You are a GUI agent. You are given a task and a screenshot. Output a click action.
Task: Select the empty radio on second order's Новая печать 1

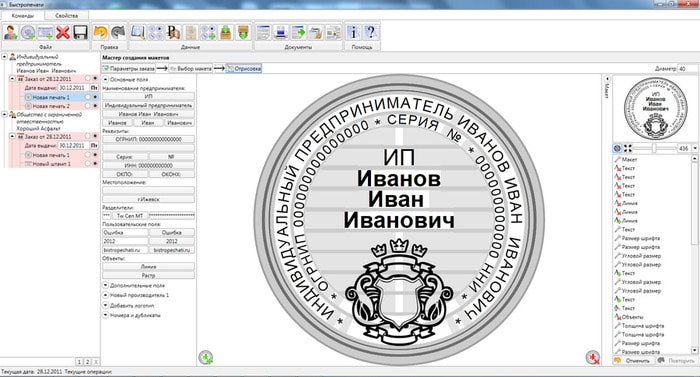coord(88,155)
